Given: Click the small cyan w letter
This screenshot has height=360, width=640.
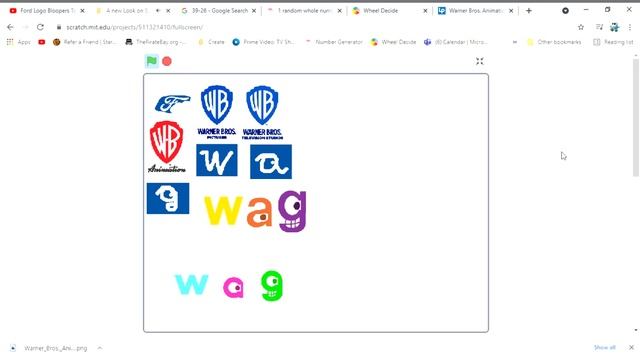Looking at the screenshot, I should (191, 284).
